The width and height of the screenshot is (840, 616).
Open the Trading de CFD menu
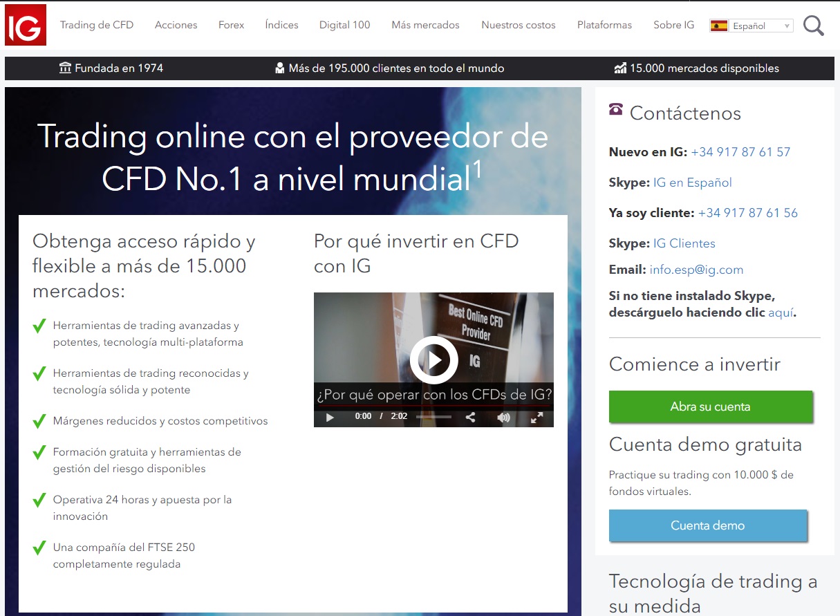97,25
